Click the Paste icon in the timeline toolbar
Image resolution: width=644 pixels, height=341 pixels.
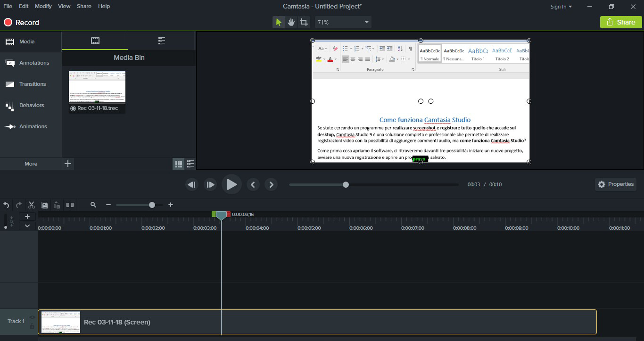click(x=56, y=205)
